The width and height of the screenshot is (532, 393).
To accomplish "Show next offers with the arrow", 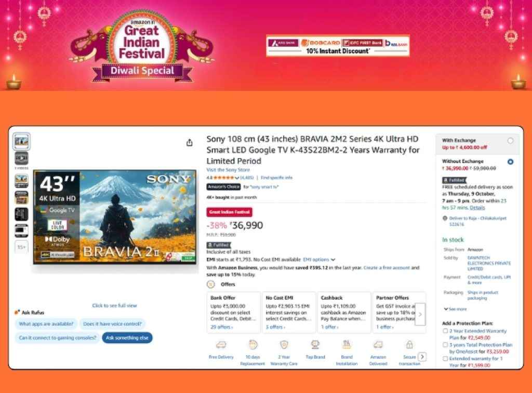I will point(420,315).
